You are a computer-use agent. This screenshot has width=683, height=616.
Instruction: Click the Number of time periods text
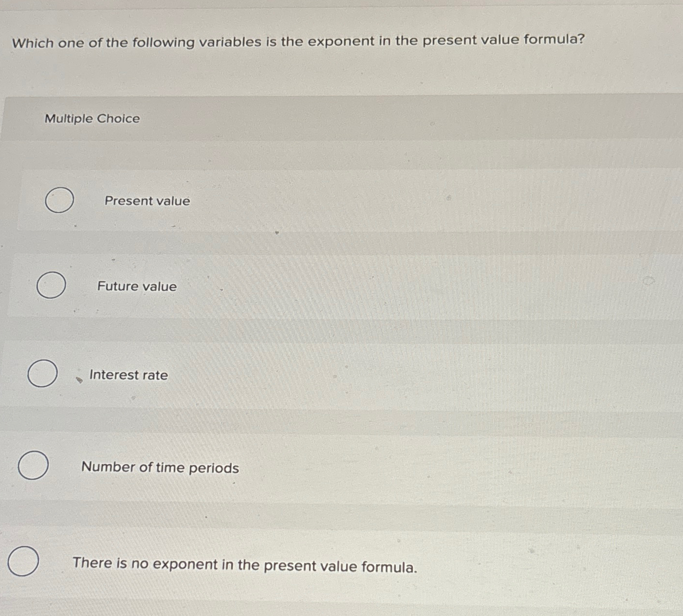[x=160, y=467]
